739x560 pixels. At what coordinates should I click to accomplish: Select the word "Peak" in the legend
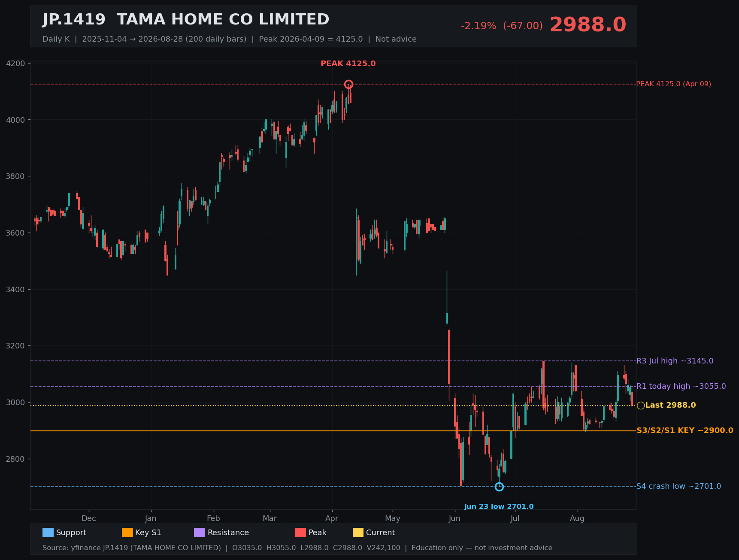(x=318, y=533)
